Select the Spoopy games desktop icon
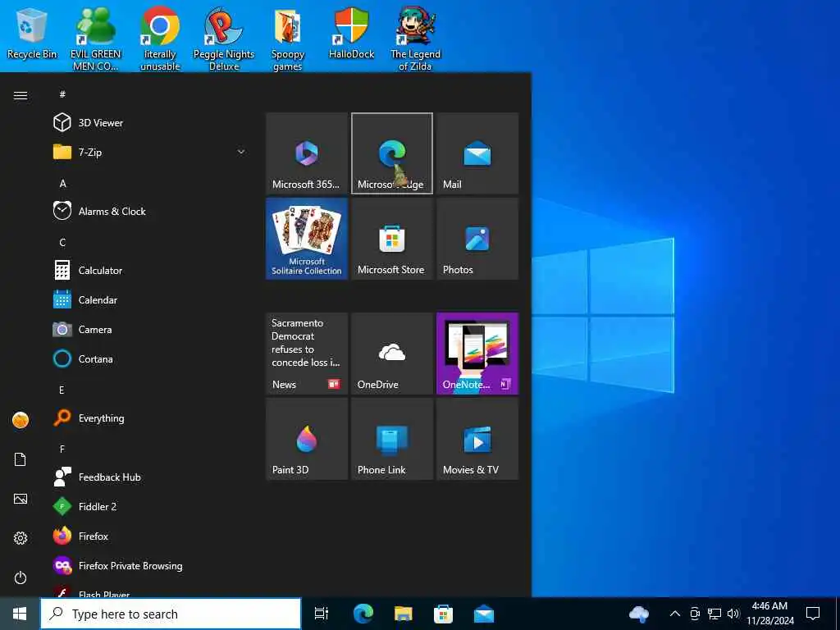Image resolution: width=840 pixels, height=630 pixels. (288, 39)
